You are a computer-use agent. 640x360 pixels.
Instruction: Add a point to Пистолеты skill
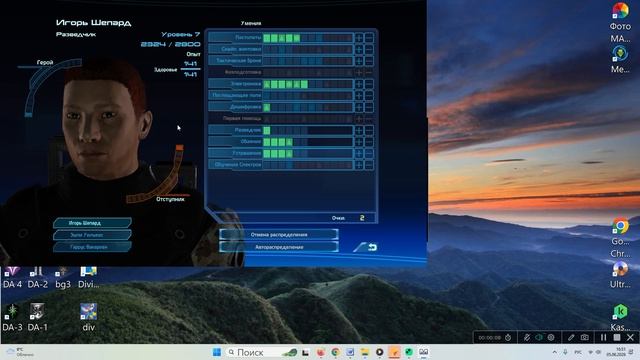point(359,38)
